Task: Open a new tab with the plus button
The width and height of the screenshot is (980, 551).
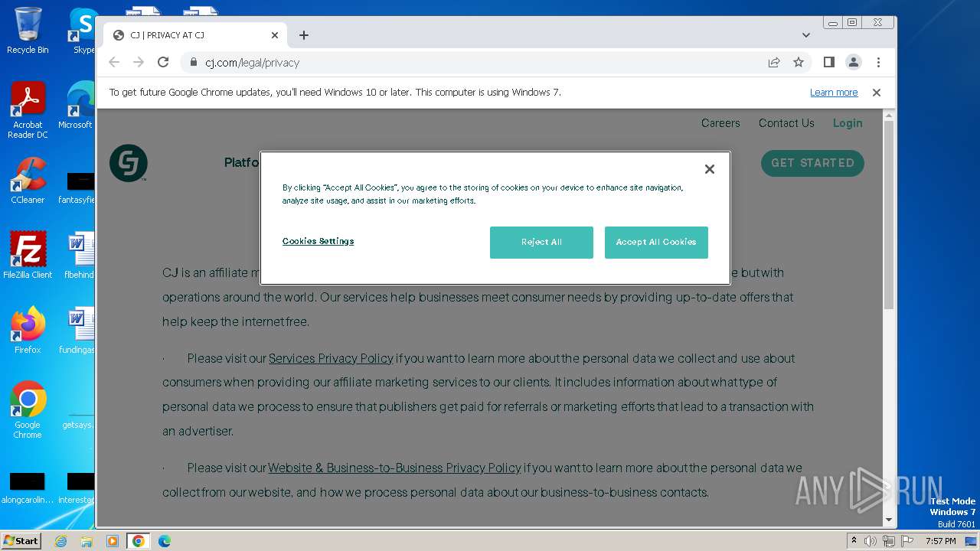Action: (x=304, y=35)
